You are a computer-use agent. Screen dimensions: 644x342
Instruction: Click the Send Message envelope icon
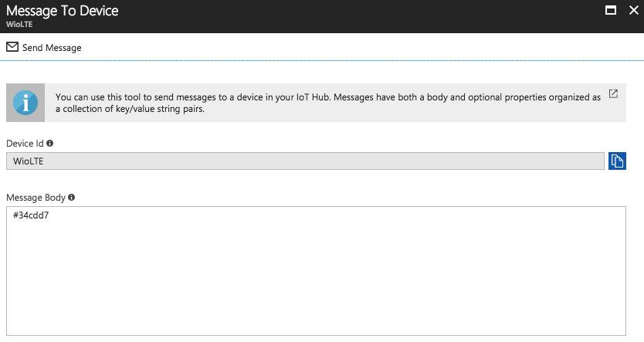(12, 47)
